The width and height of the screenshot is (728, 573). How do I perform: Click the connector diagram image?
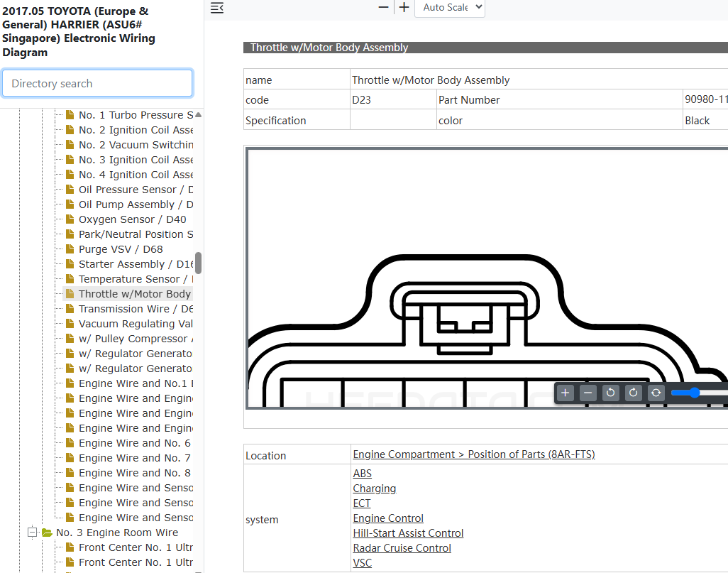point(487,278)
